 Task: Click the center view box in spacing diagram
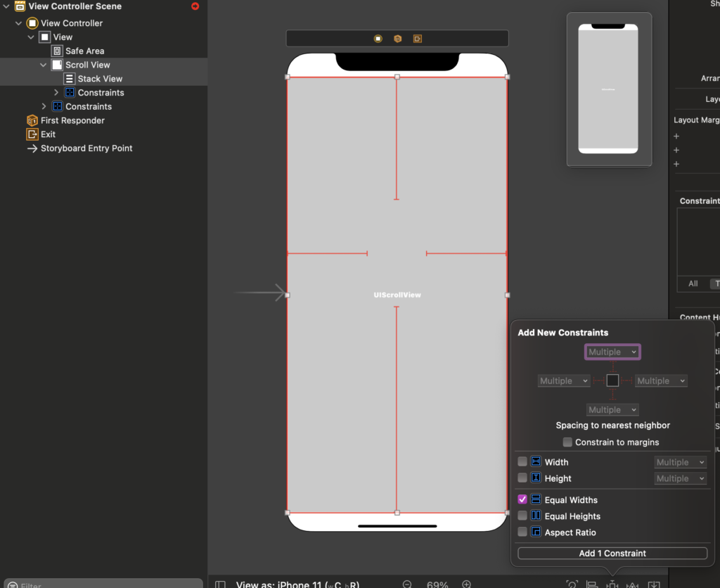click(612, 381)
